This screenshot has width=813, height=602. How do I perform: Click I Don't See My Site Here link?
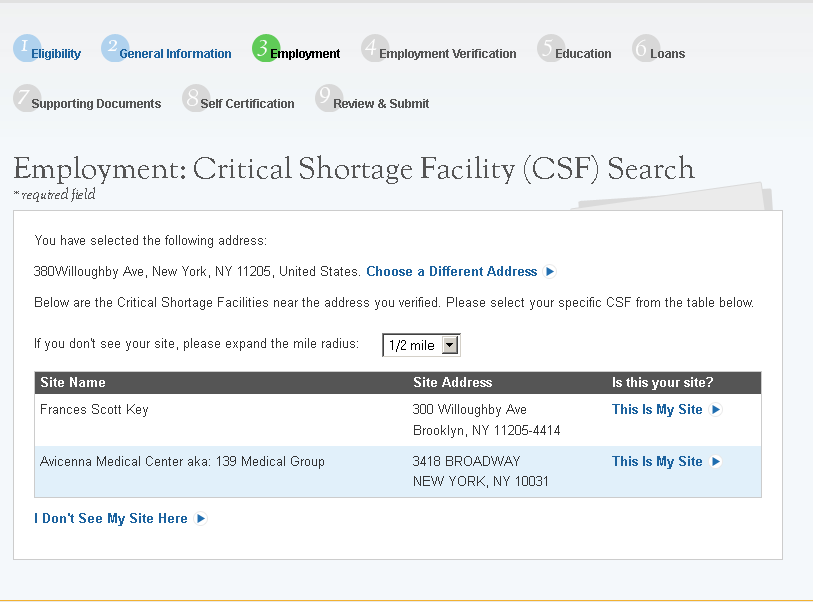(x=111, y=519)
